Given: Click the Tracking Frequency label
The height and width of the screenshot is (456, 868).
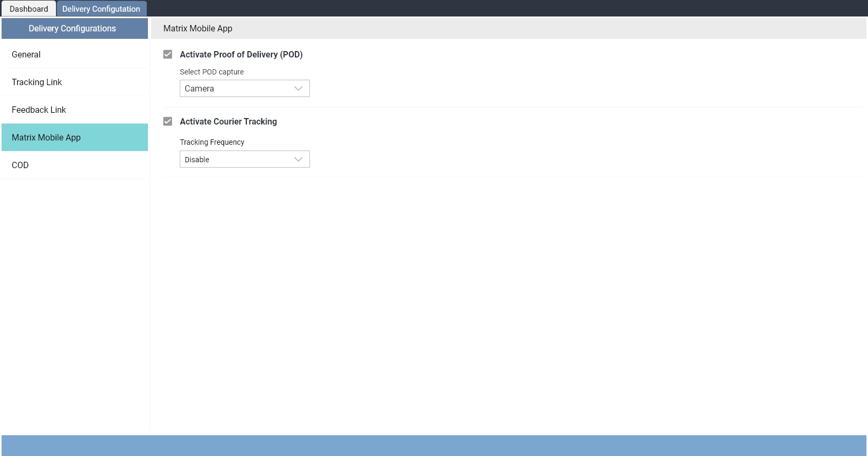Looking at the screenshot, I should (x=212, y=142).
